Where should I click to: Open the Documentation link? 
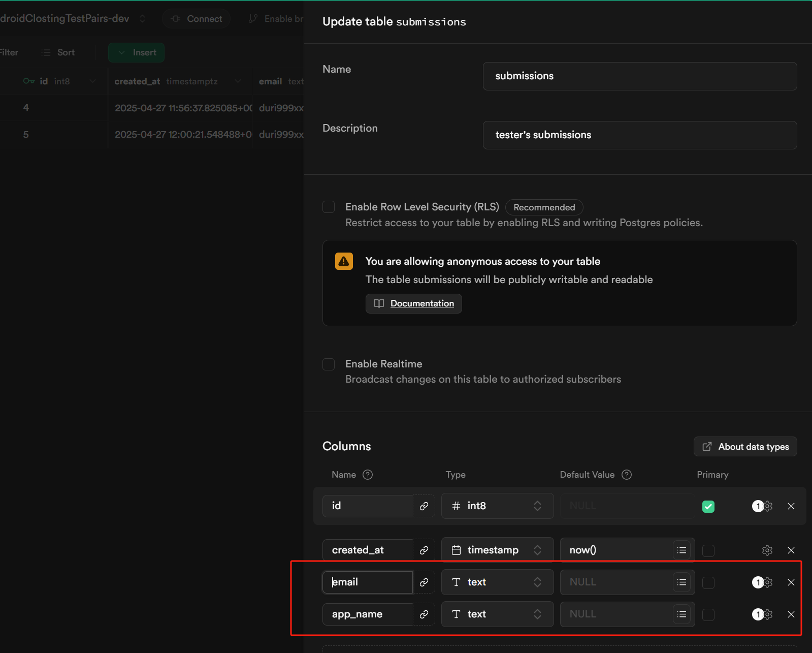click(x=414, y=303)
